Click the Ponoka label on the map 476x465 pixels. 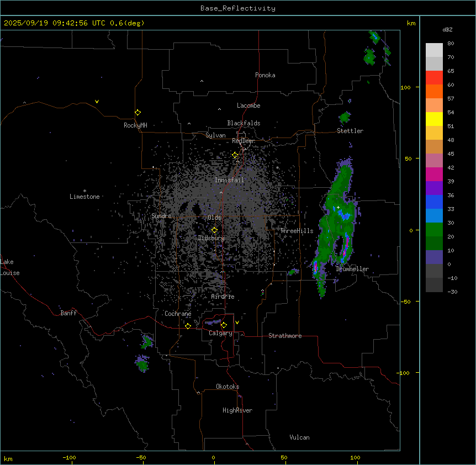point(265,75)
